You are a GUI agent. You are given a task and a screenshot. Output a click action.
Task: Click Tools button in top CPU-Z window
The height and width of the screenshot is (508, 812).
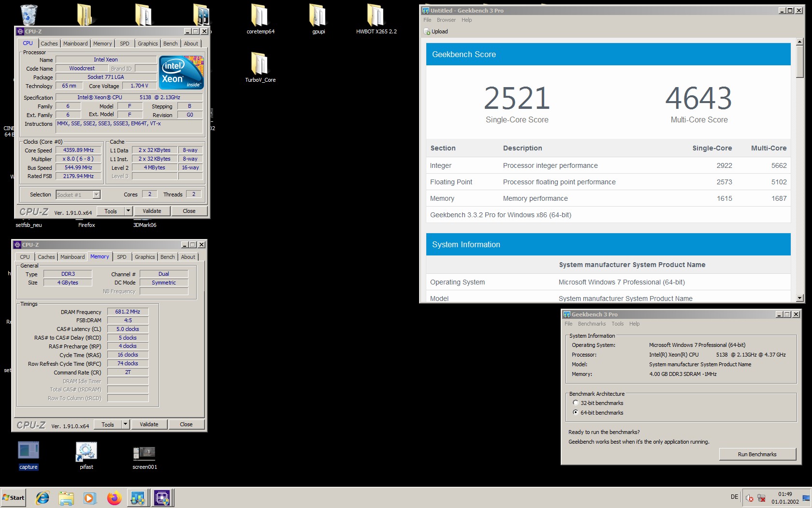tap(111, 211)
